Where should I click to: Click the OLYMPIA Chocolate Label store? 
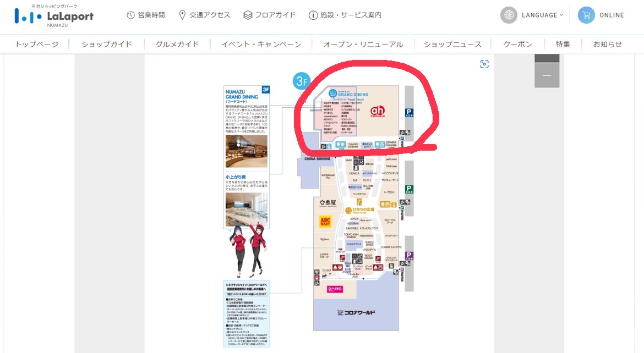391,145
